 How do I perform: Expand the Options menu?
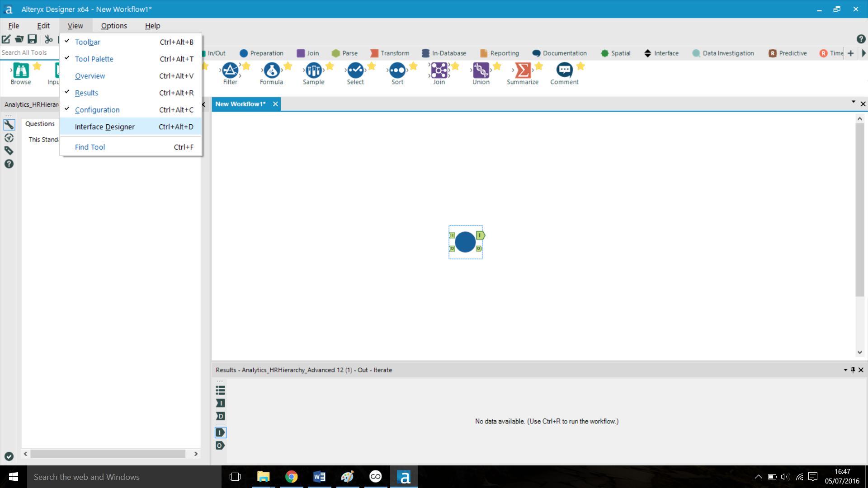(x=114, y=26)
